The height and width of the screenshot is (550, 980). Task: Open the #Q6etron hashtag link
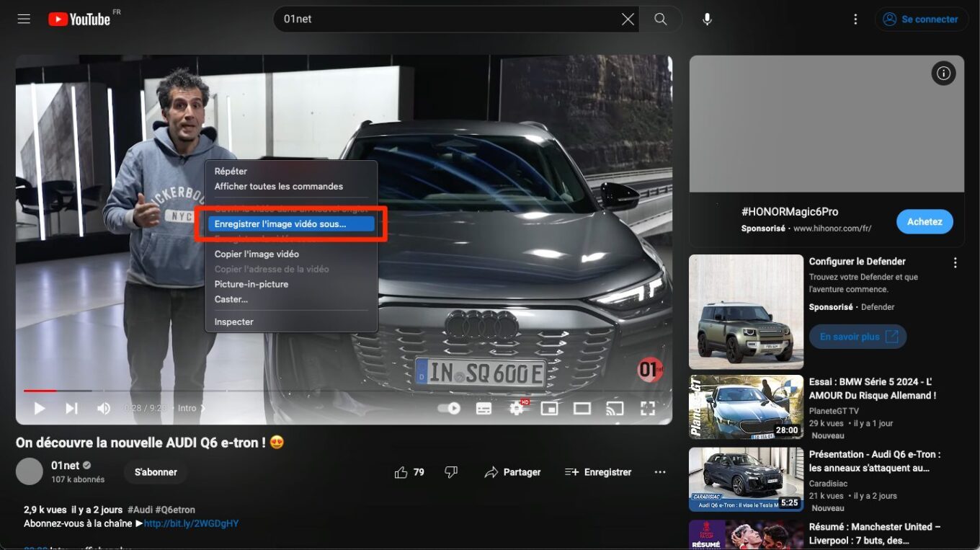pos(175,510)
